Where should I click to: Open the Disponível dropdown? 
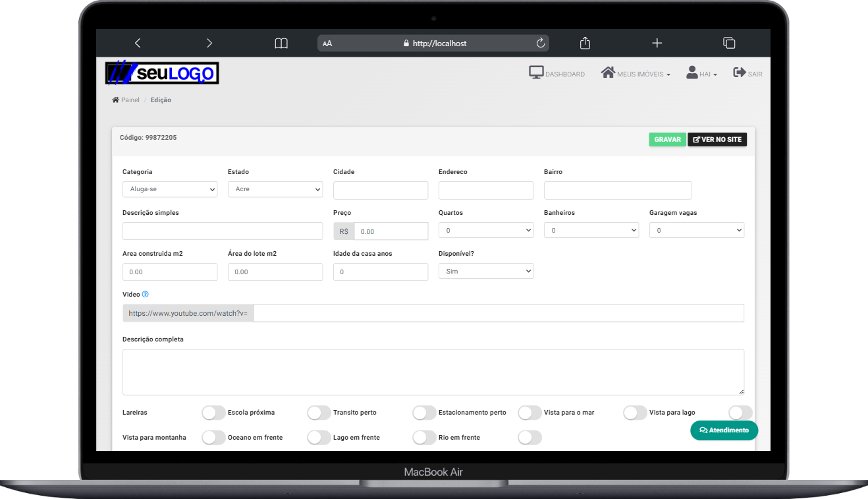(486, 272)
